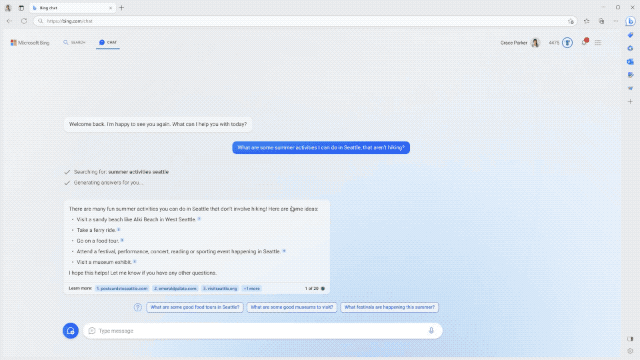The height and width of the screenshot is (360, 640).
Task: Click citation marker after festival line
Action: (284, 251)
